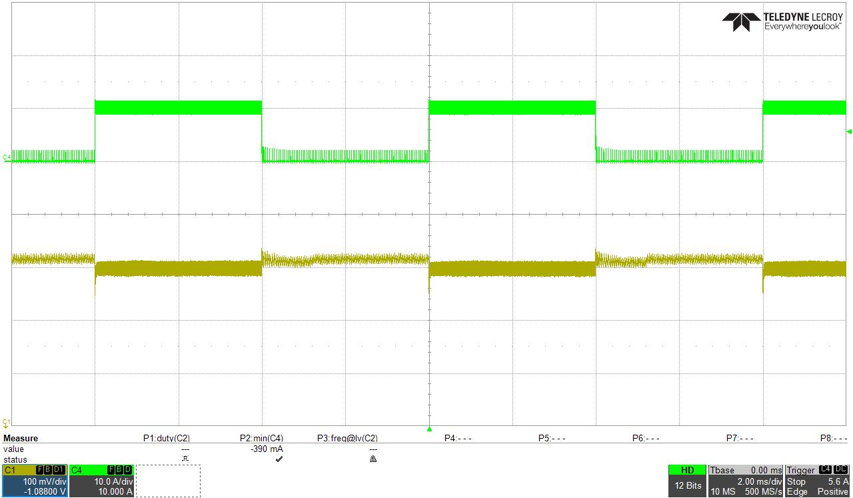
Task: Open the Tbase timebase descriptor
Action: (744, 480)
